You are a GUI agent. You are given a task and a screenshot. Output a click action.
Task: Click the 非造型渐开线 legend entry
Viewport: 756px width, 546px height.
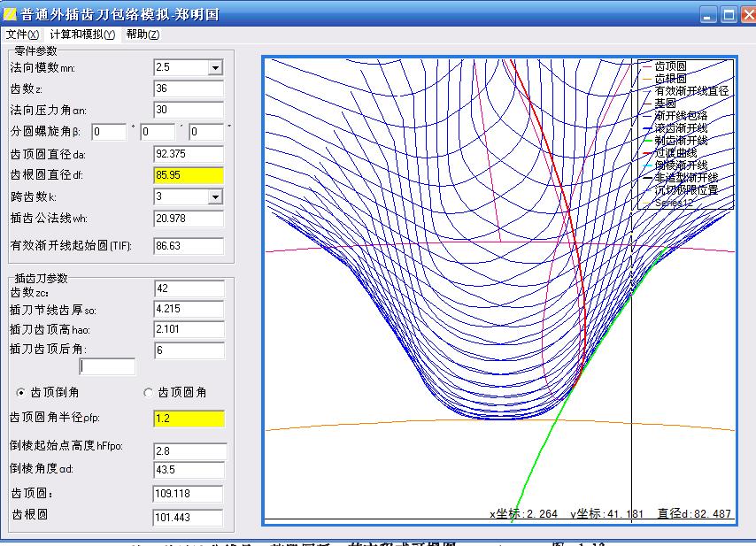pos(681,178)
